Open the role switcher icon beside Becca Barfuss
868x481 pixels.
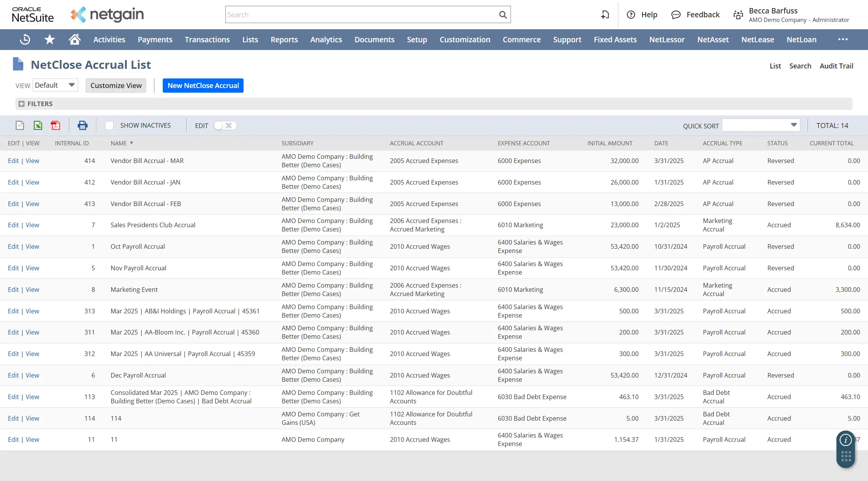(x=738, y=15)
